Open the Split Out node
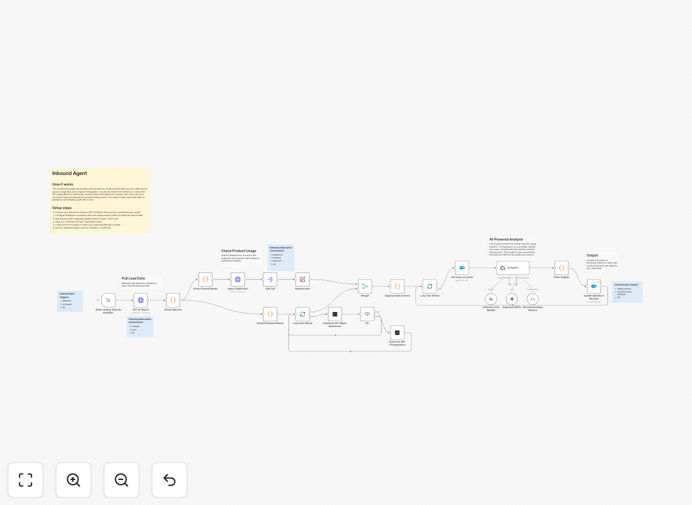Screen dimensions: 692x505 (x=270, y=279)
